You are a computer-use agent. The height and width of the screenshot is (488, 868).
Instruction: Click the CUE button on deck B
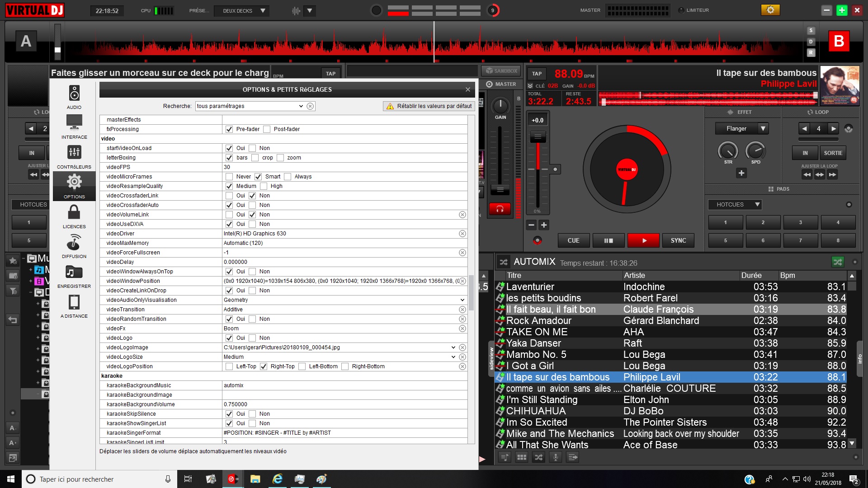573,240
